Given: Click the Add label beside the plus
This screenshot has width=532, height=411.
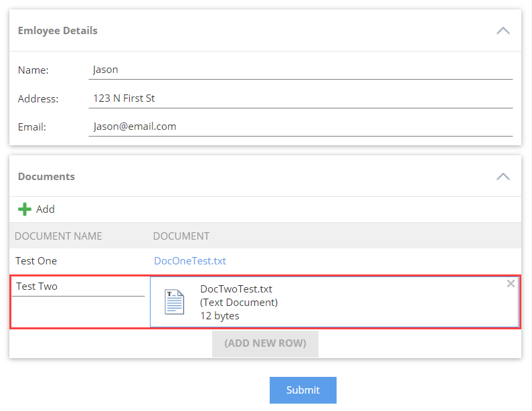Looking at the screenshot, I should (x=46, y=210).
